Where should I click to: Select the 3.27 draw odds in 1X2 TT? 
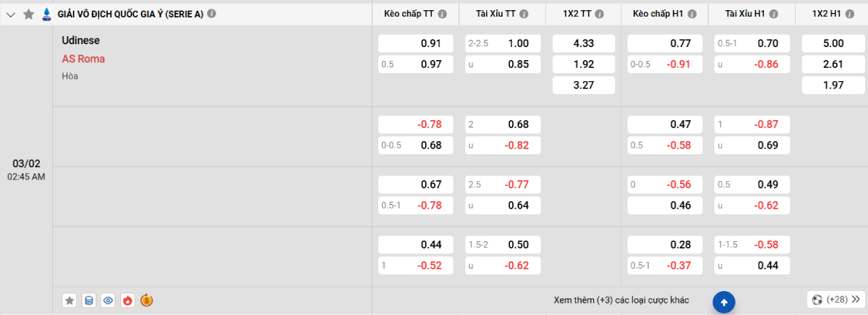click(583, 85)
